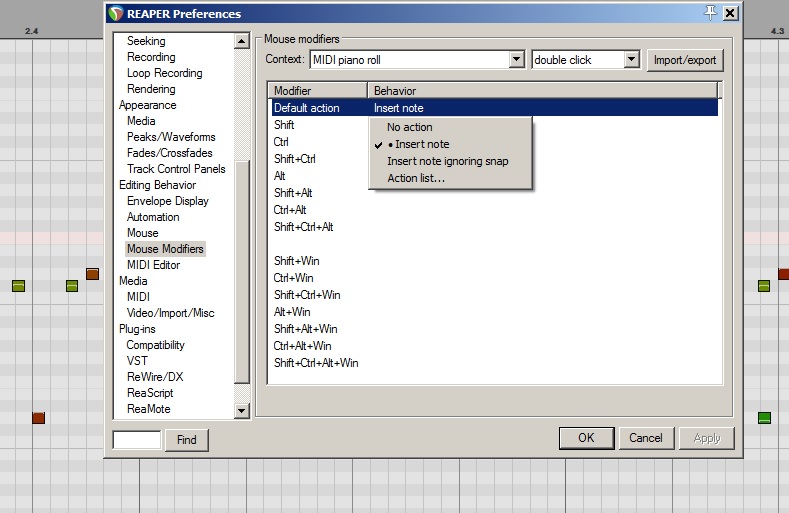Open the Loop Recording preferences page

point(165,73)
